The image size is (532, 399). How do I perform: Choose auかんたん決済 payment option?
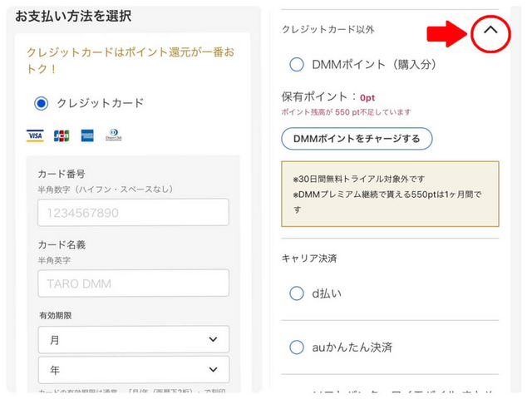click(297, 347)
